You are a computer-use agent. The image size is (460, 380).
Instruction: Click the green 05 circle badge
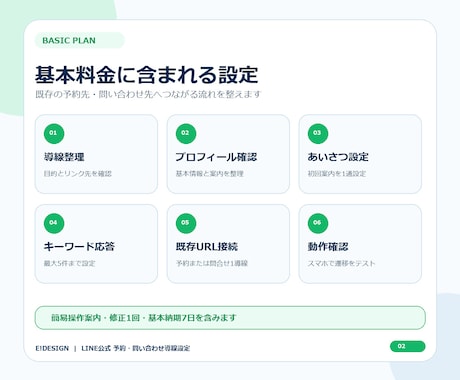tap(186, 223)
